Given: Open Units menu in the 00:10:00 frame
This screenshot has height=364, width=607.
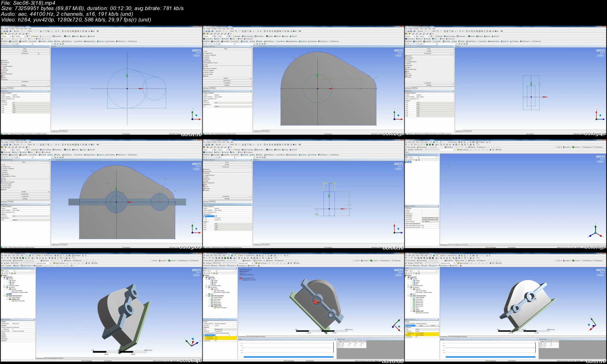Looking at the screenshot, I should 215,255.
